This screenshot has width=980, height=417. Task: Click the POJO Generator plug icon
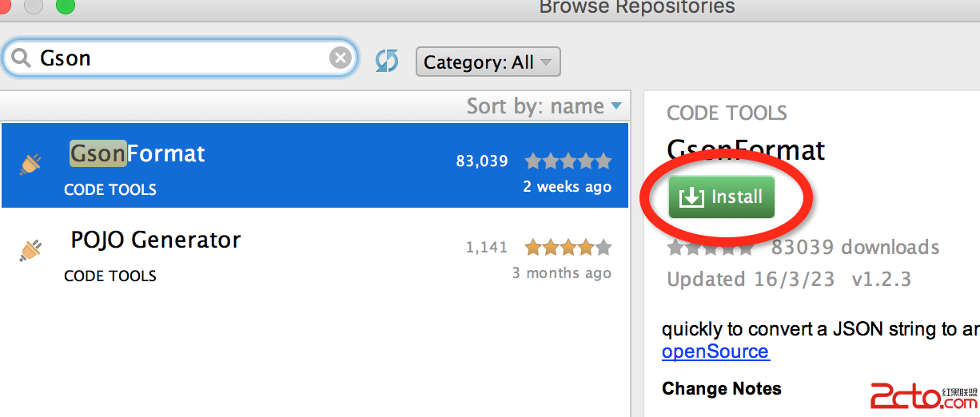30,251
